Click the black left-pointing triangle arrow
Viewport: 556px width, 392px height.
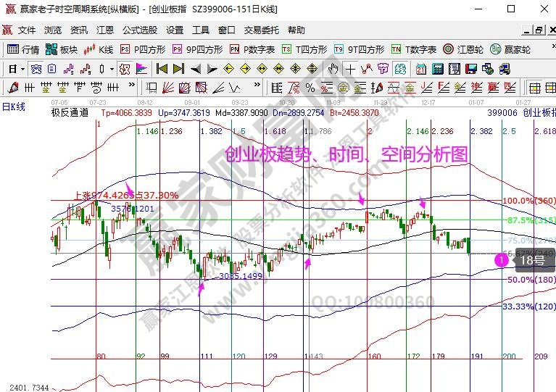tap(196, 69)
